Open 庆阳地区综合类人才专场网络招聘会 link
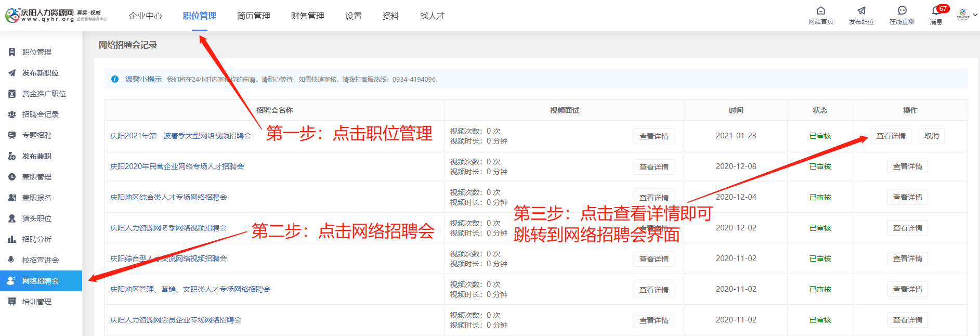The image size is (980, 336). pyautogui.click(x=168, y=197)
